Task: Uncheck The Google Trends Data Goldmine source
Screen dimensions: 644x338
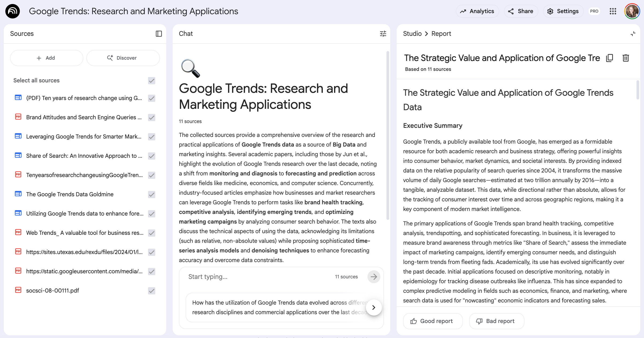Action: pos(152,194)
